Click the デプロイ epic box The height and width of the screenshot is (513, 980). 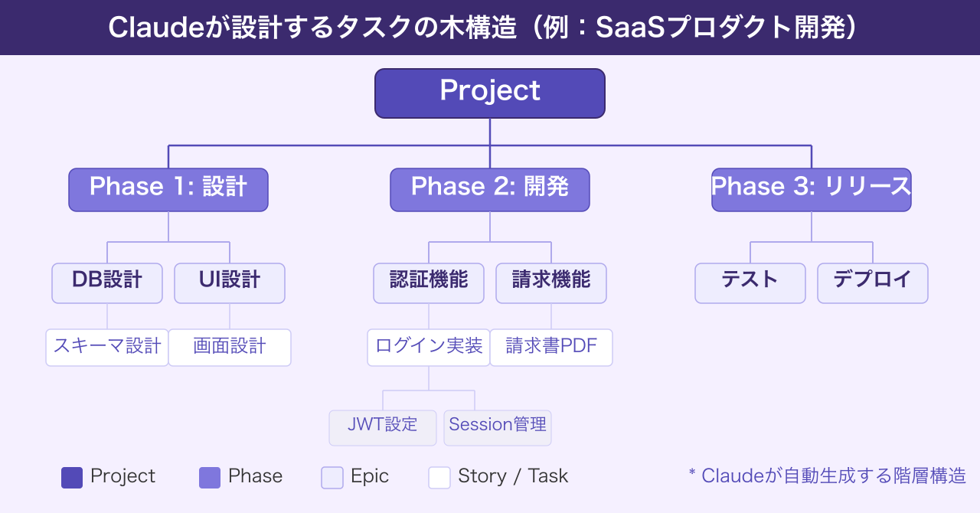873,283
